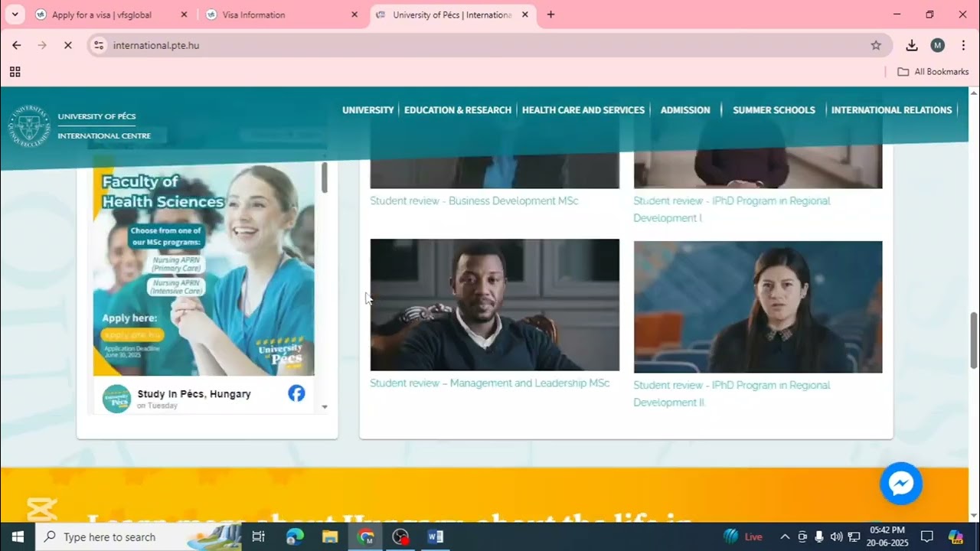
Task: Click the microphone tray icon
Action: pyautogui.click(x=819, y=536)
